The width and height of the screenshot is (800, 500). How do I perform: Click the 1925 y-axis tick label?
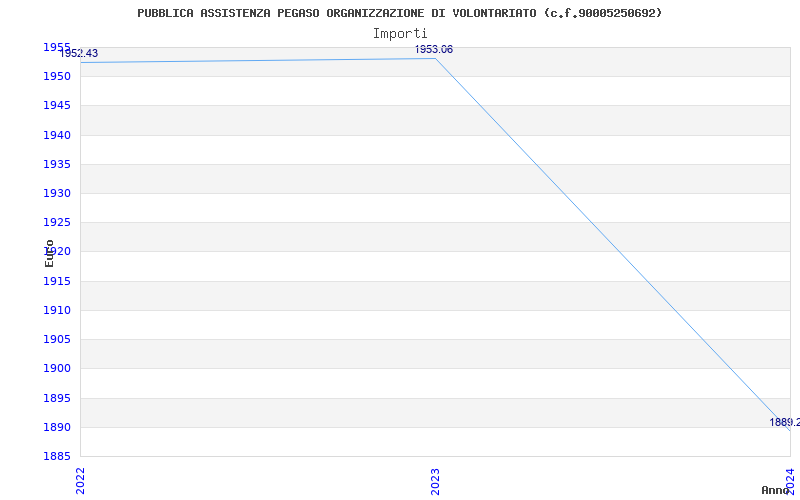57,222
